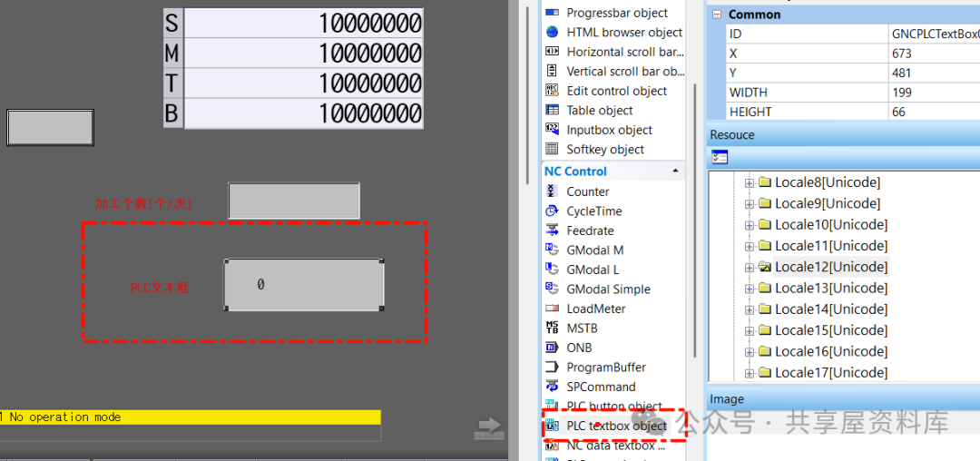Click the Resource panel toolbar icon
Image resolution: width=980 pixels, height=461 pixels.
click(x=720, y=158)
